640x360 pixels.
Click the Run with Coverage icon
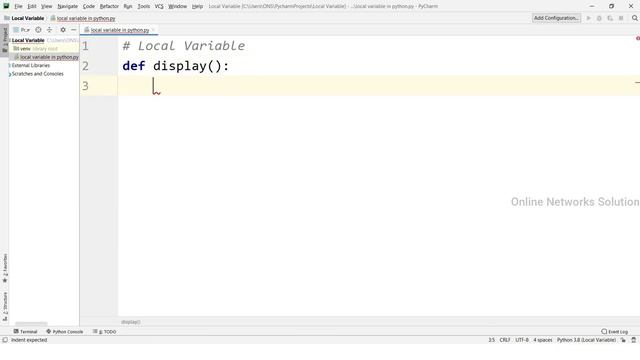pos(610,18)
